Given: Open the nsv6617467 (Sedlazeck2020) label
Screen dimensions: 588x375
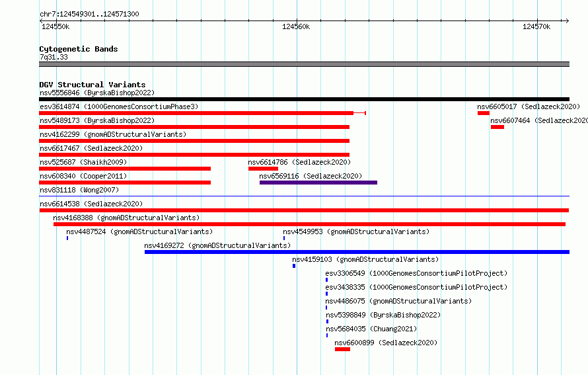Looking at the screenshot, I should click(91, 148).
